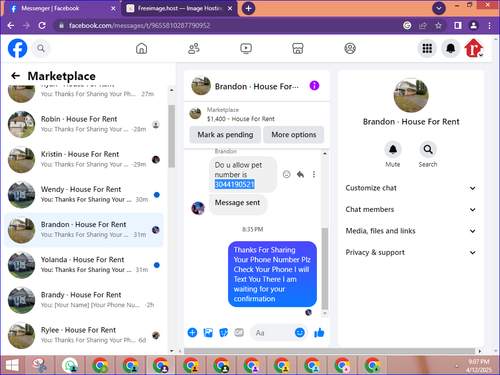Image resolution: width=500 pixels, height=375 pixels.
Task: Click the highlighted phone number 3044190521
Action: tap(234, 184)
